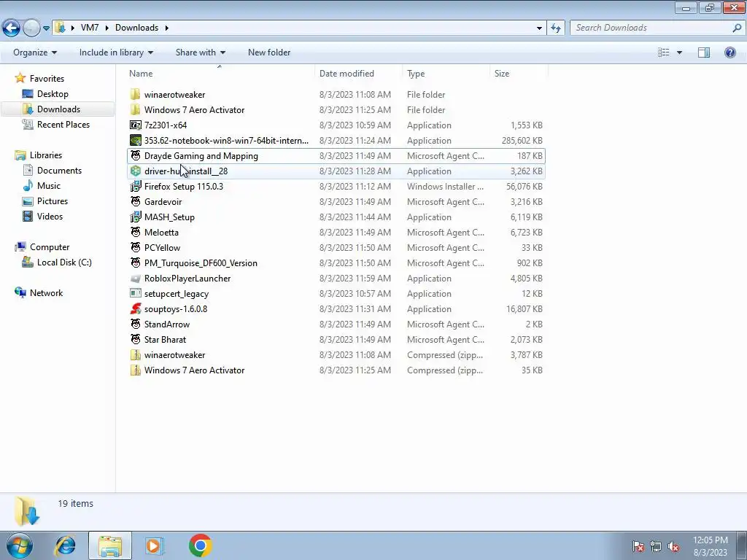Click the Back navigation arrow button

click(12, 28)
